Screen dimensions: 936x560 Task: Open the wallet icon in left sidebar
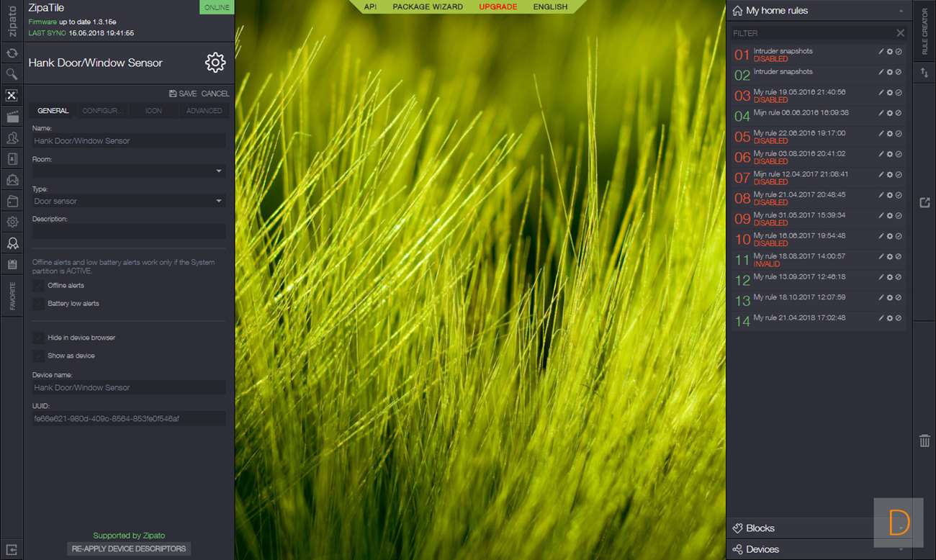(12, 201)
